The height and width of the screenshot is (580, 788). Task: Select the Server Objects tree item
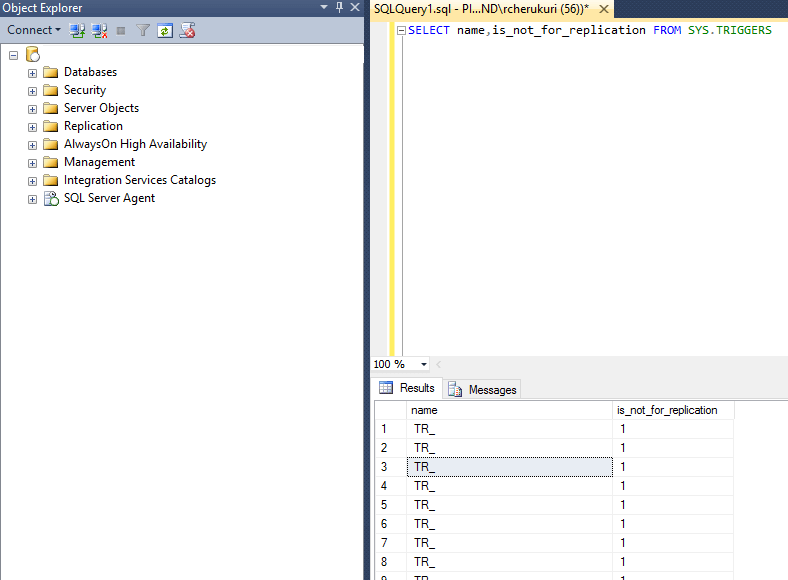coord(102,108)
